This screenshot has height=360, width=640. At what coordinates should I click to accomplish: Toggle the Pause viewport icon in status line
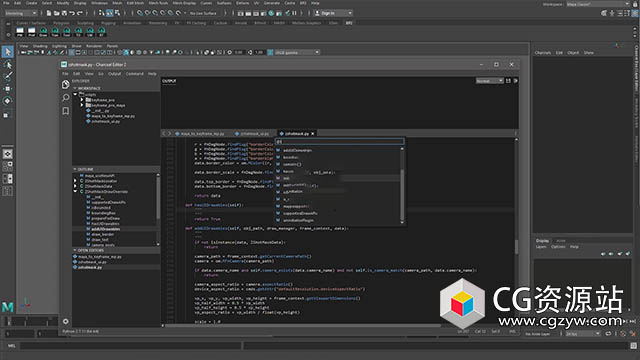(294, 13)
